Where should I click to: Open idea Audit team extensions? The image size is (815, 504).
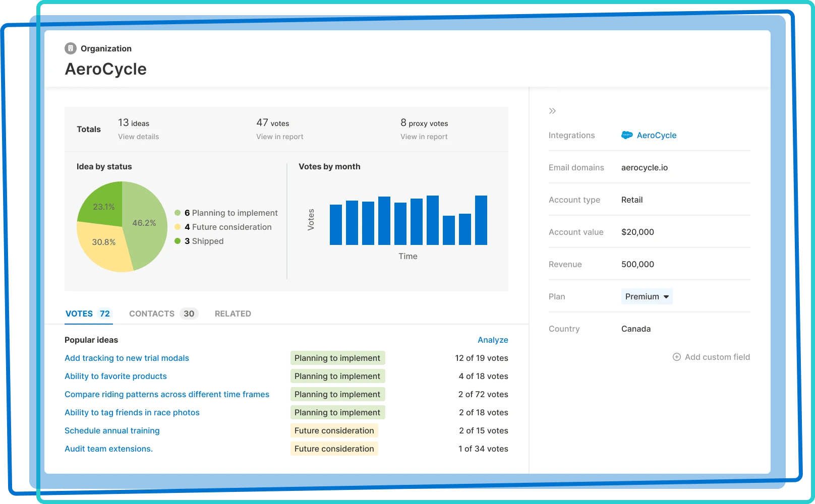108,449
